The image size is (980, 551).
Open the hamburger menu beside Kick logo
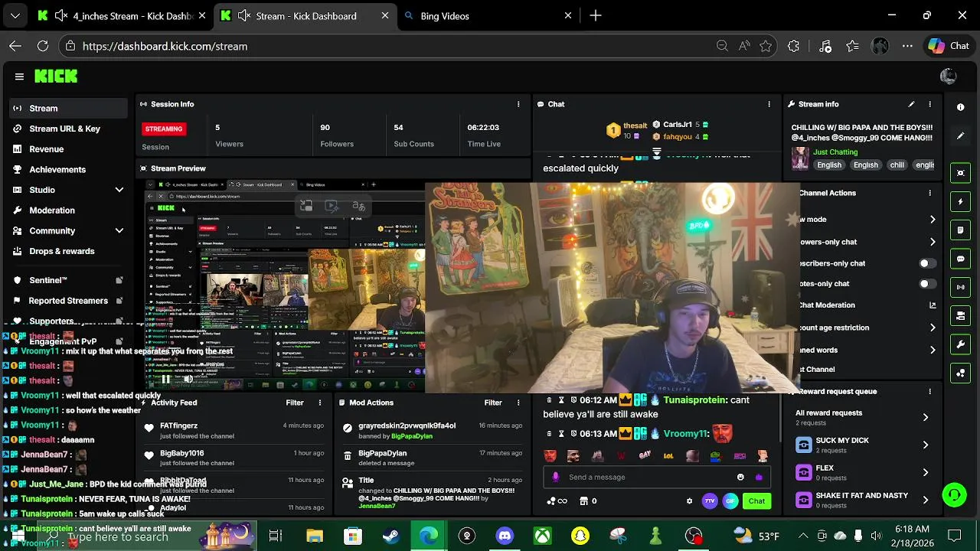[x=19, y=77]
